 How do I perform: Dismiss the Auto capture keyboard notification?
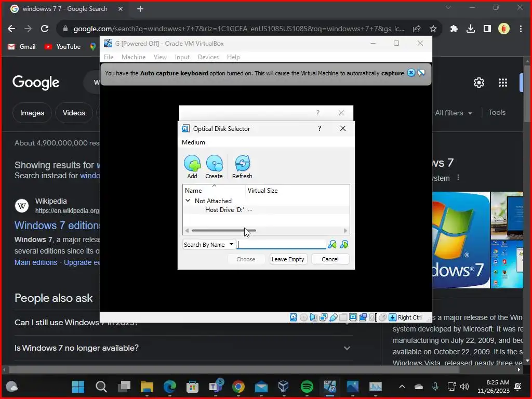click(411, 73)
